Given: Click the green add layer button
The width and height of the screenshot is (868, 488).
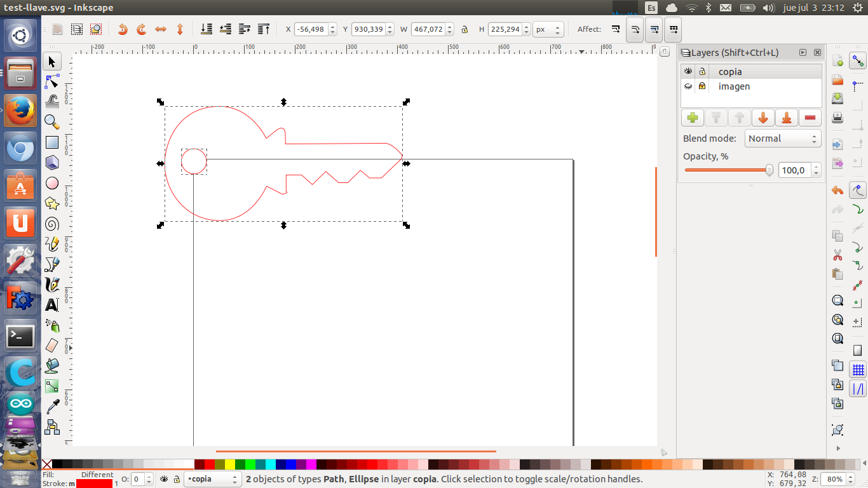Looking at the screenshot, I should (693, 118).
